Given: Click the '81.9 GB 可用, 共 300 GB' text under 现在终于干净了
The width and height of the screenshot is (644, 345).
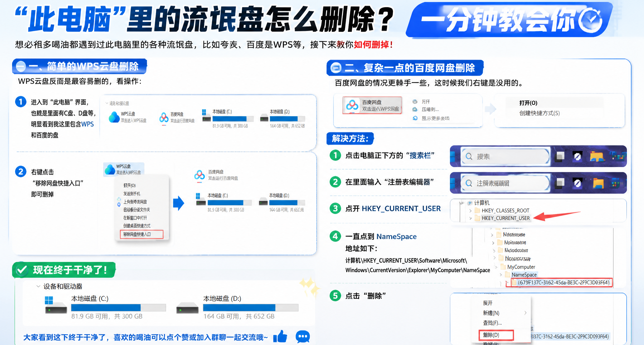Looking at the screenshot, I should coord(107,316).
